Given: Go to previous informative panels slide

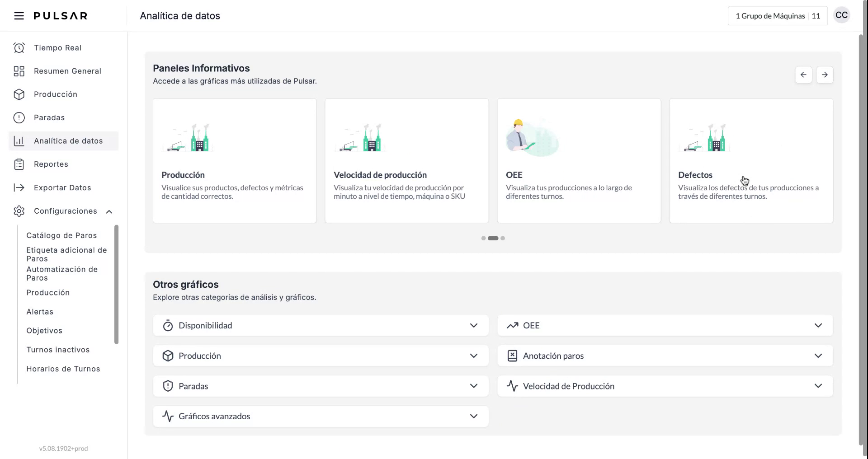Looking at the screenshot, I should click(x=803, y=75).
